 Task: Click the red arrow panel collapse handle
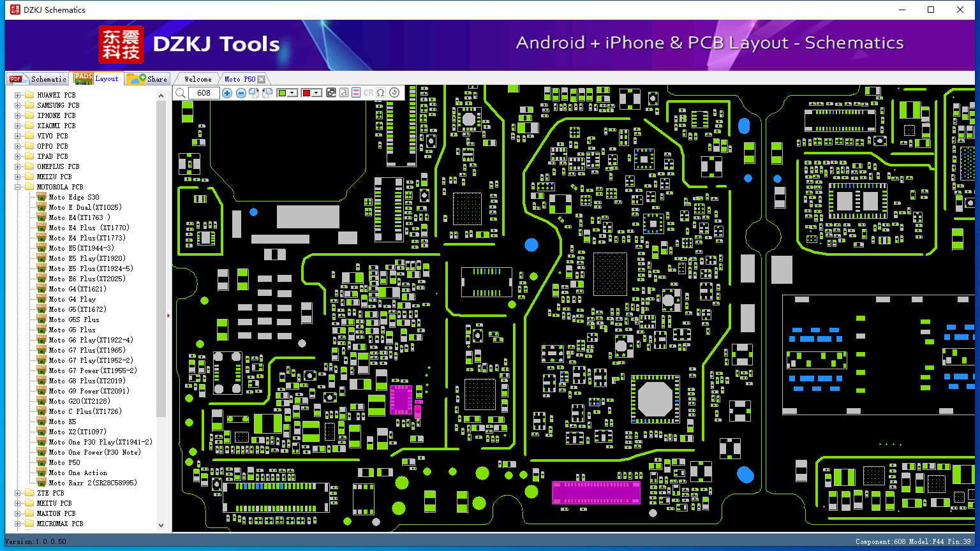pyautogui.click(x=168, y=315)
